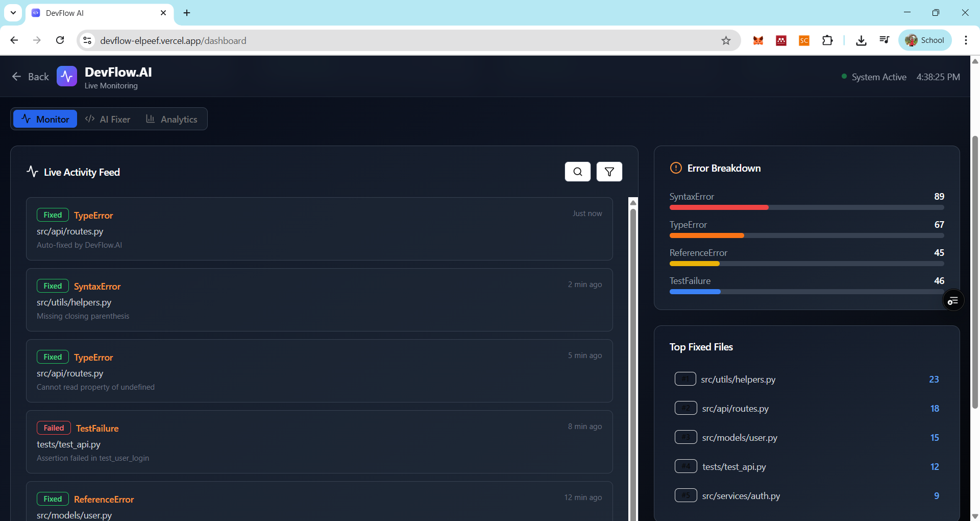Open the media control icon in toolbar
Viewport: 980px width, 521px height.
coord(885,40)
